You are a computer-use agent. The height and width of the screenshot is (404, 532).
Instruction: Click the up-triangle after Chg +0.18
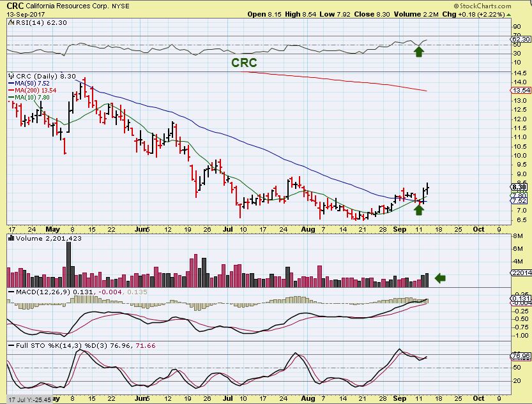tap(508, 14)
